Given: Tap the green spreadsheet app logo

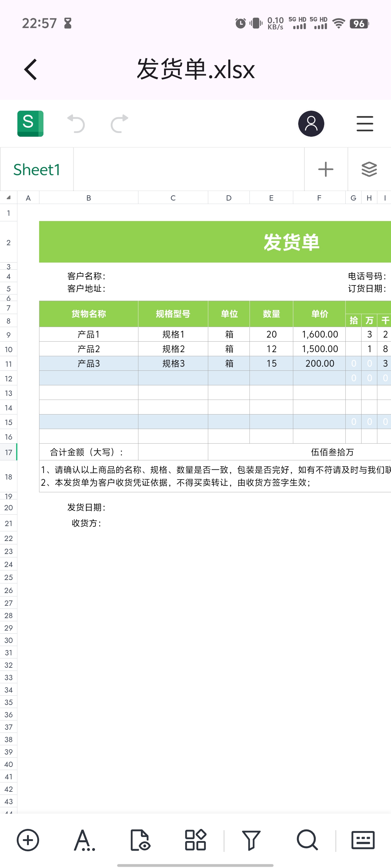Looking at the screenshot, I should pyautogui.click(x=30, y=124).
